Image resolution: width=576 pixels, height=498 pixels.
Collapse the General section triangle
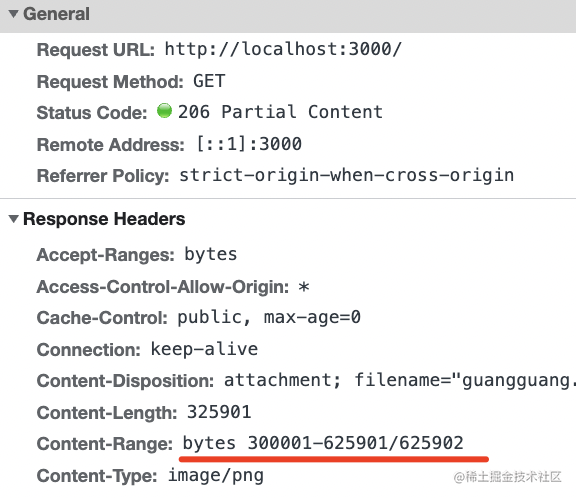click(14, 14)
